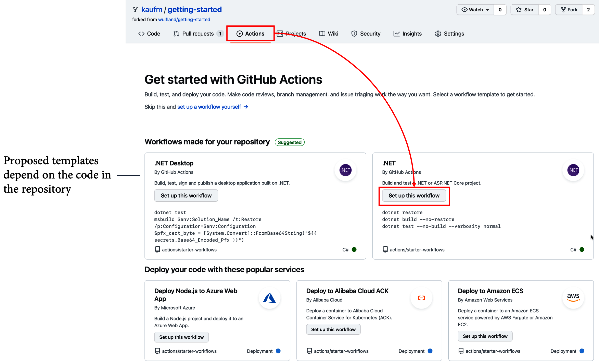Click the C# language dot in .NET Desktop card
This screenshot has width=599, height=364.
point(354,249)
